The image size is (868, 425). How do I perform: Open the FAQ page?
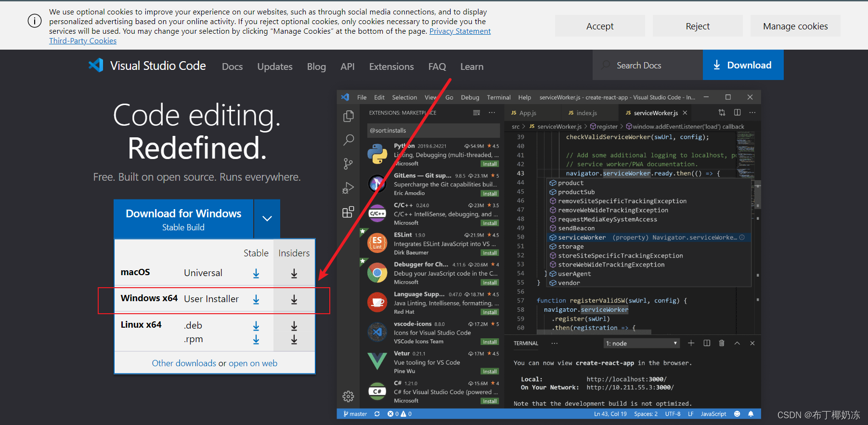point(437,66)
